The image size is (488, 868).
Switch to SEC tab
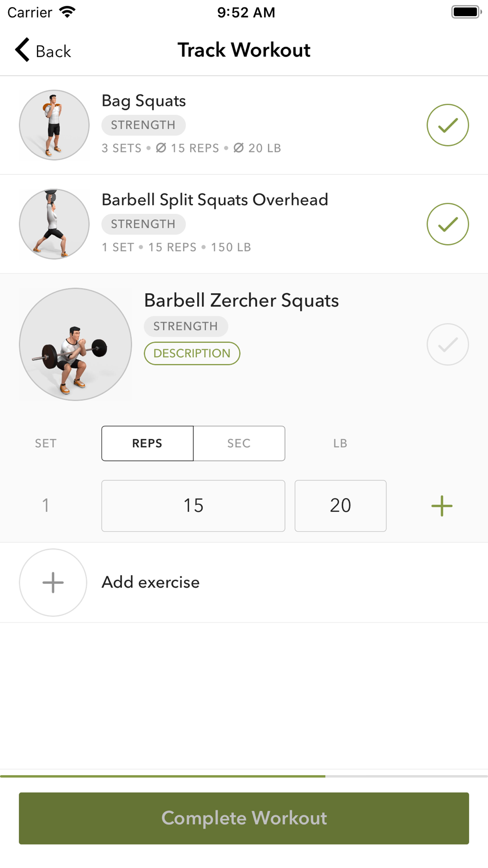click(x=239, y=443)
